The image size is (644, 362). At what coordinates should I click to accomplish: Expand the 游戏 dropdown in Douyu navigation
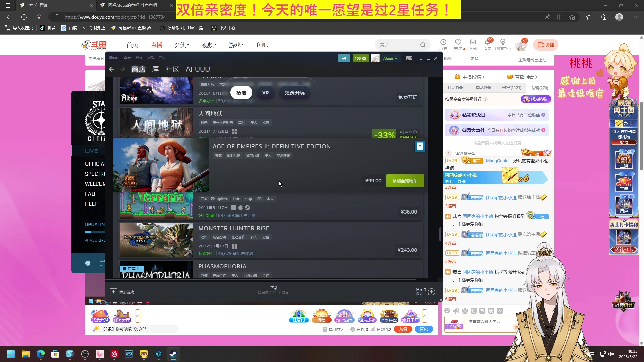236,45
